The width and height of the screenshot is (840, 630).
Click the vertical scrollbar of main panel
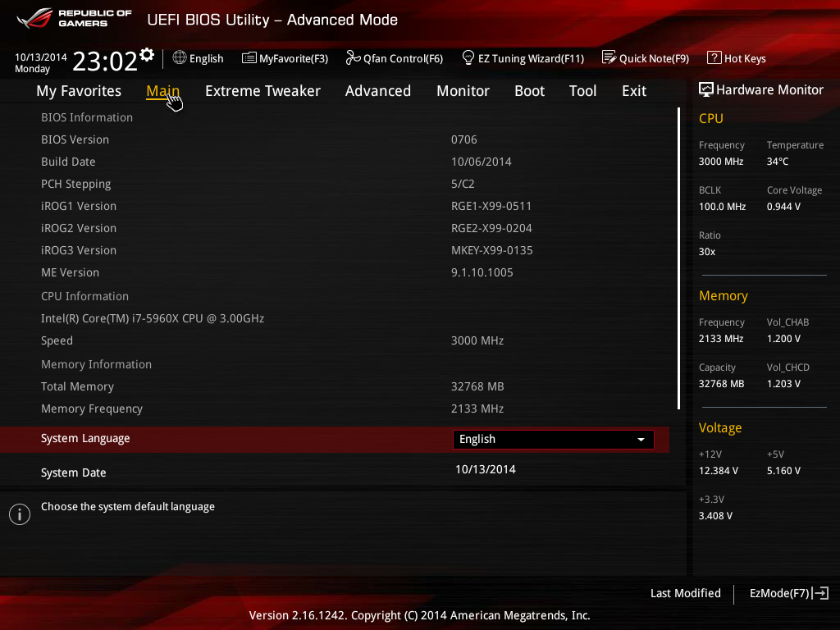678,258
